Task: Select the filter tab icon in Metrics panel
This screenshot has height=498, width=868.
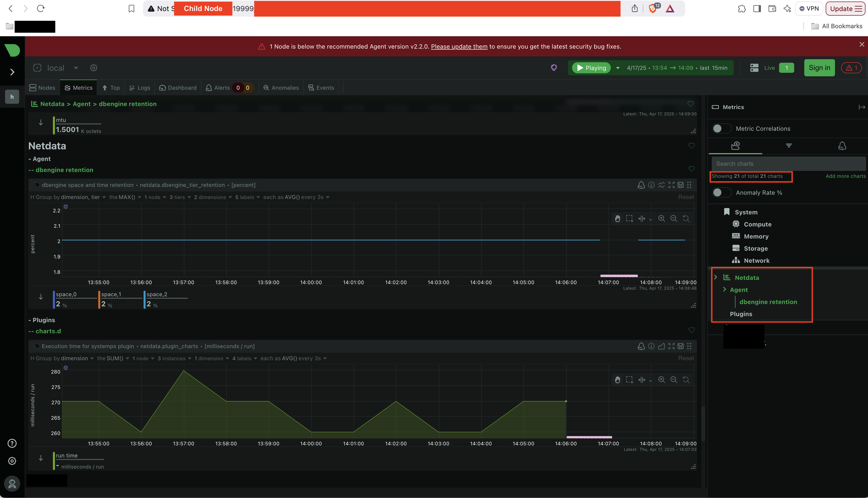Action: coord(789,146)
